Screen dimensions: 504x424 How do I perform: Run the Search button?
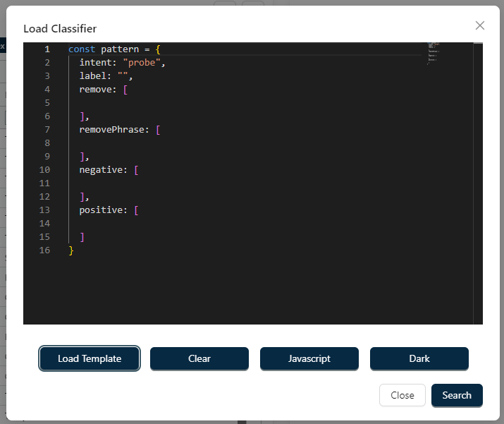[457, 395]
